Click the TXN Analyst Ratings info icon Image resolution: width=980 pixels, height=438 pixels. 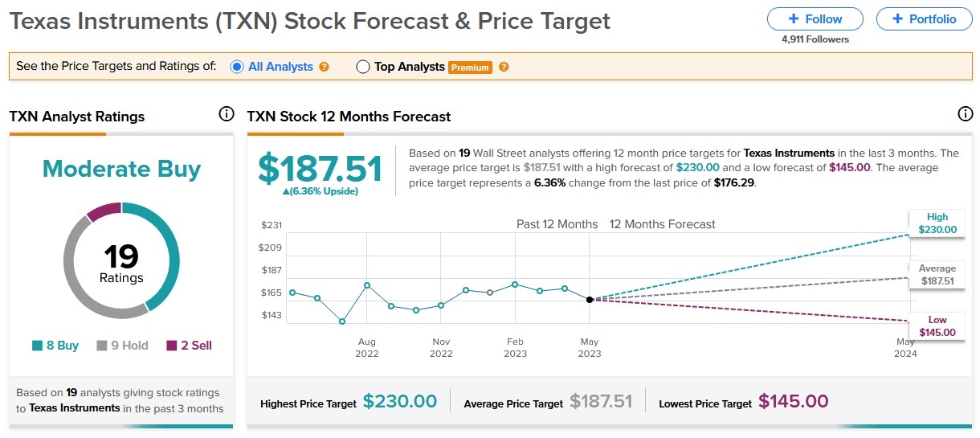coord(227,114)
